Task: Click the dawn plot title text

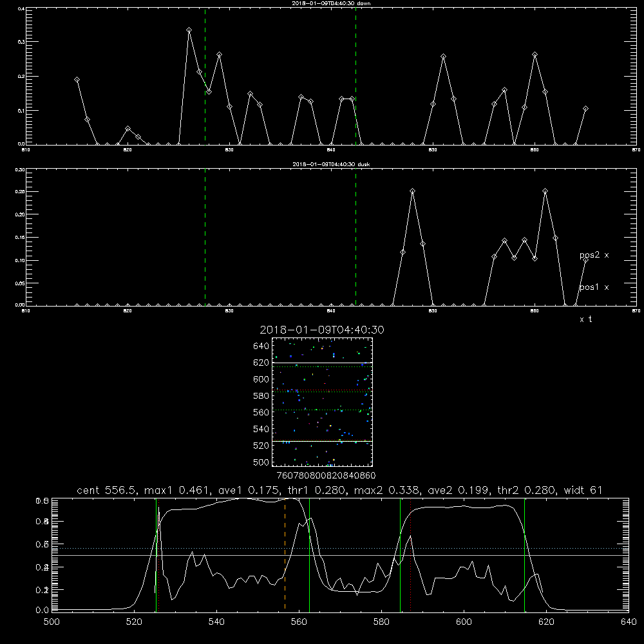Action: 331,3
